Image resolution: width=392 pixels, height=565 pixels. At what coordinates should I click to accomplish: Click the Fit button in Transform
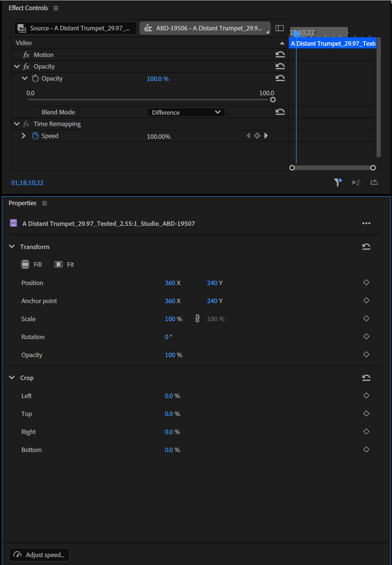point(64,265)
